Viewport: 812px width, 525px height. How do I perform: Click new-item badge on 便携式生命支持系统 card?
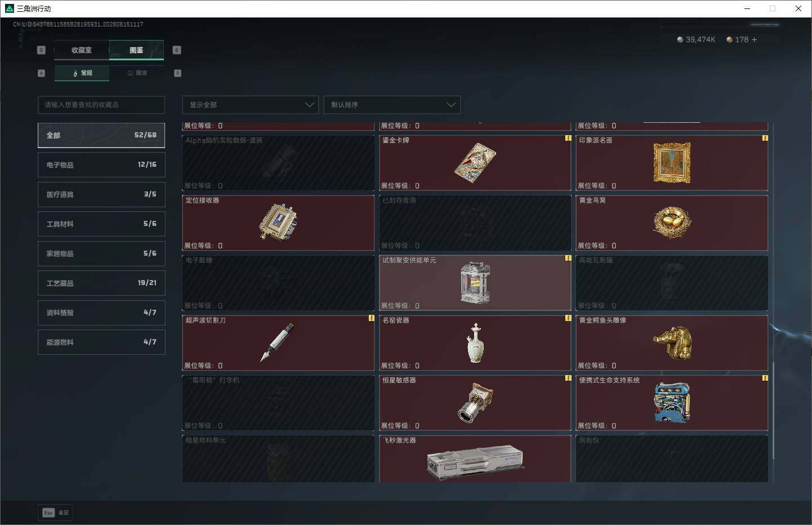tap(765, 378)
